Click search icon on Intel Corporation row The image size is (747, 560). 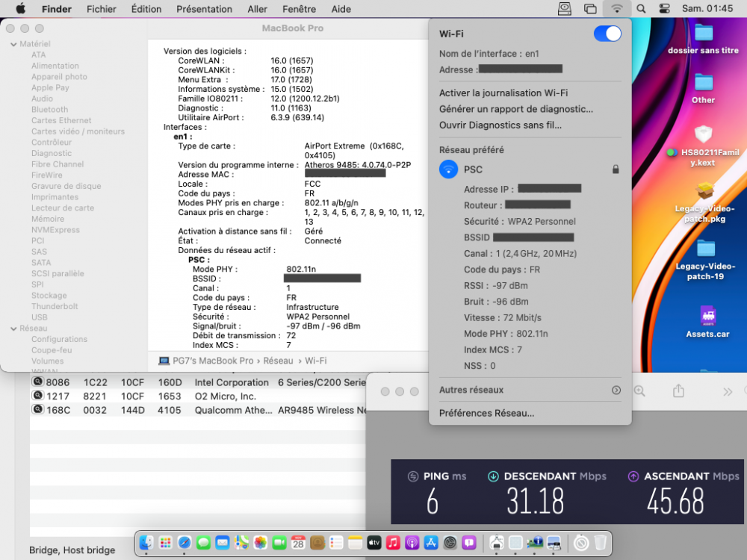pyautogui.click(x=37, y=382)
